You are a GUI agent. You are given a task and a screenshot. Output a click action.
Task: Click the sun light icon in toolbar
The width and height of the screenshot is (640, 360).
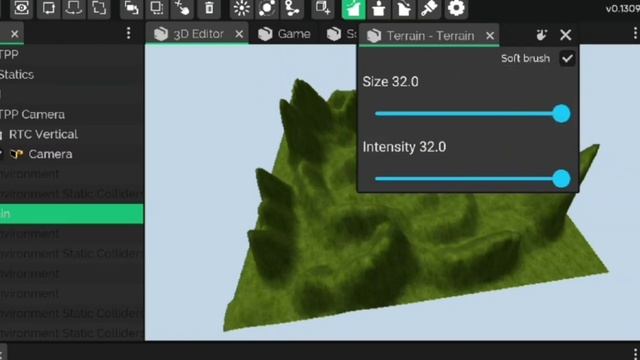pos(242,8)
